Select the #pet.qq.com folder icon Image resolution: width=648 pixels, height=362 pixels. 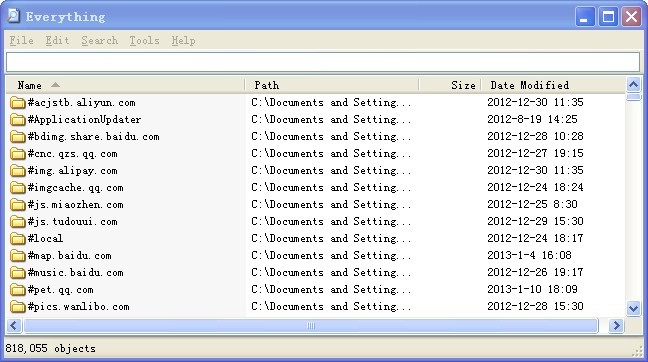pyautogui.click(x=17, y=289)
